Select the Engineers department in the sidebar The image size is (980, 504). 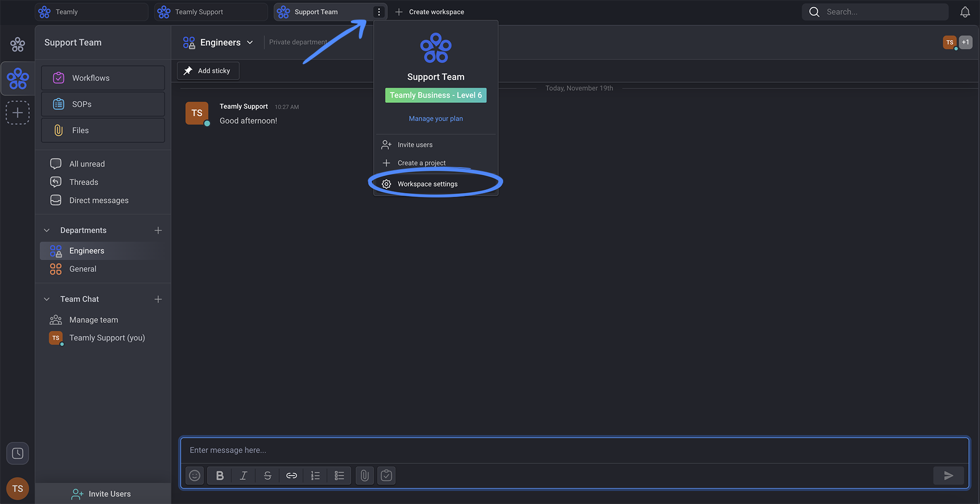[103, 250]
